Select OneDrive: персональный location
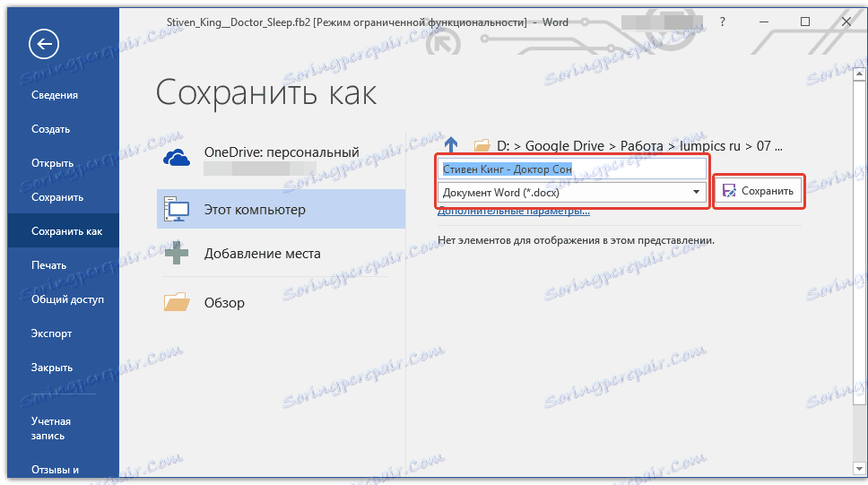The height and width of the screenshot is (485, 868). pyautogui.click(x=282, y=159)
